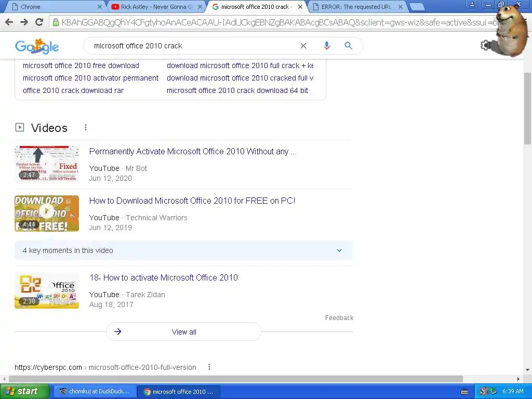Click the Jun 12, 2020 date text
Screen dimensions: 532x399
110,179
